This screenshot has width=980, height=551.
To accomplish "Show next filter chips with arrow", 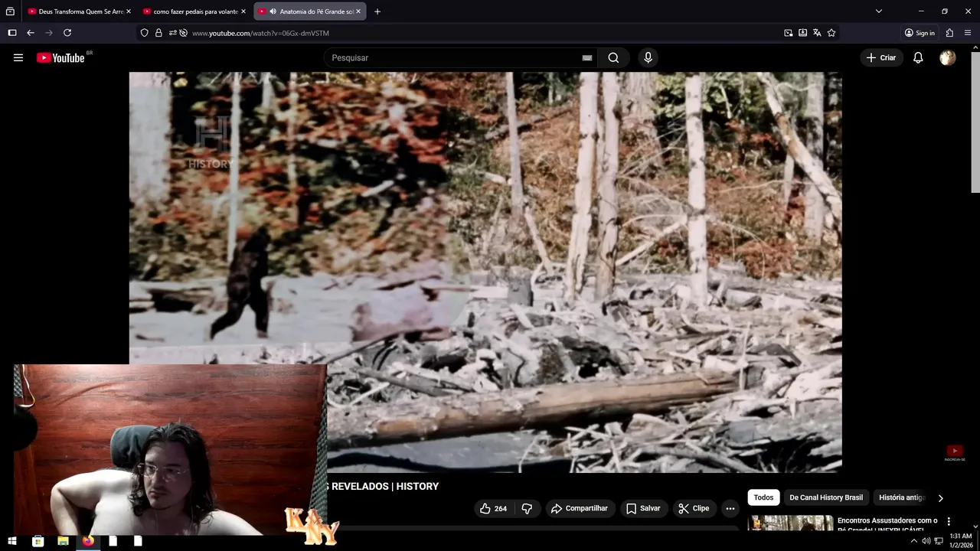I will [941, 497].
